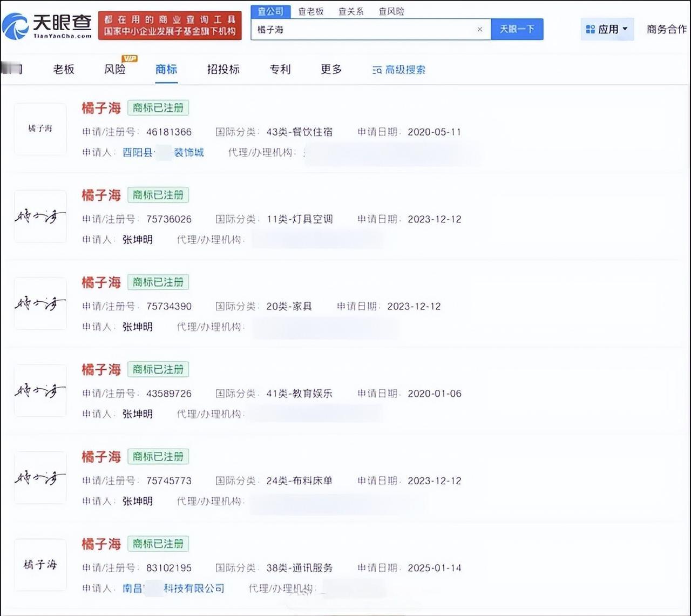Click the application date 2025-01-14
This screenshot has width=691, height=616.
[x=435, y=568]
